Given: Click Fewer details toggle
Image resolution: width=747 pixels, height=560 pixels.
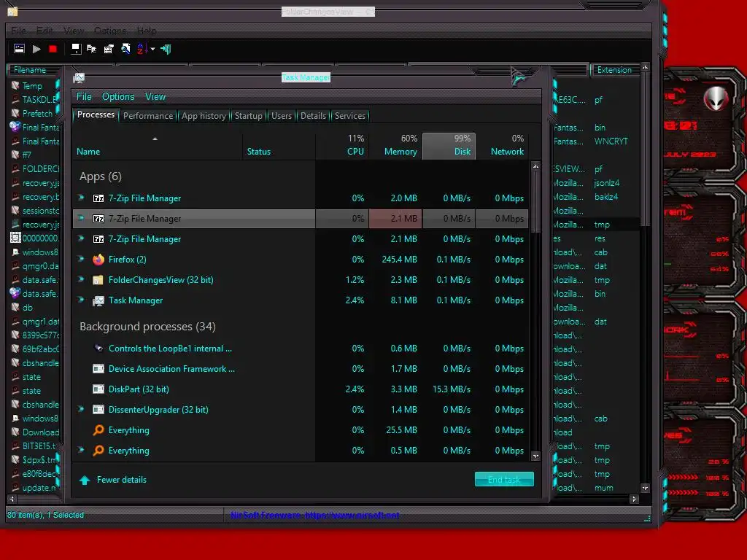Looking at the screenshot, I should [x=113, y=480].
